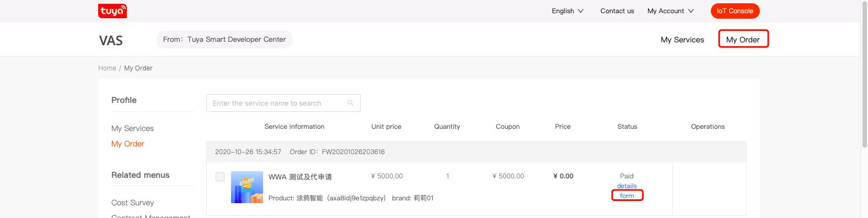Click Home in the breadcrumb

point(107,68)
